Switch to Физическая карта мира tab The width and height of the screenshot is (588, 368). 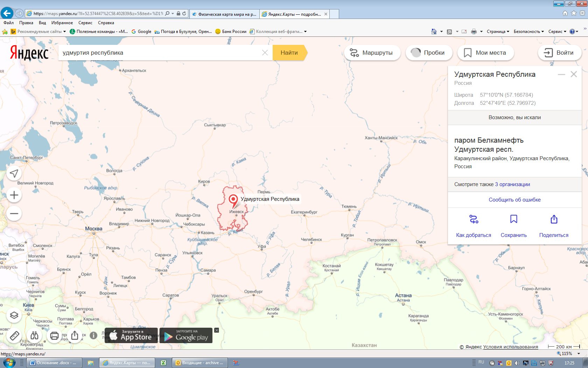click(224, 14)
